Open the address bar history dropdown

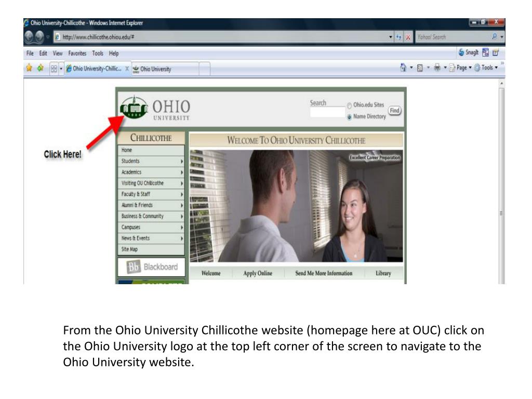(x=391, y=37)
